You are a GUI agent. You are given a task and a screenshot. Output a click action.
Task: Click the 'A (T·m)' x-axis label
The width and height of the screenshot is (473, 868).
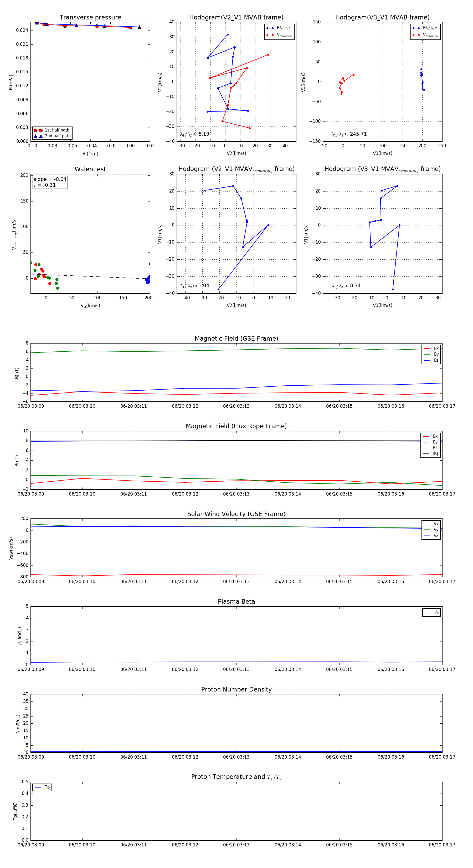coord(90,154)
